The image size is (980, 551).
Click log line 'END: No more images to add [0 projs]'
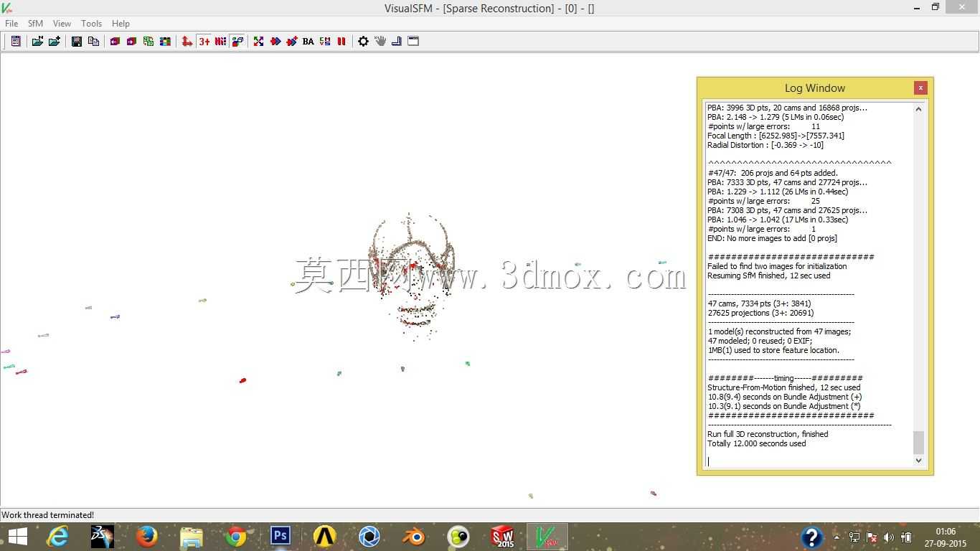pos(772,238)
